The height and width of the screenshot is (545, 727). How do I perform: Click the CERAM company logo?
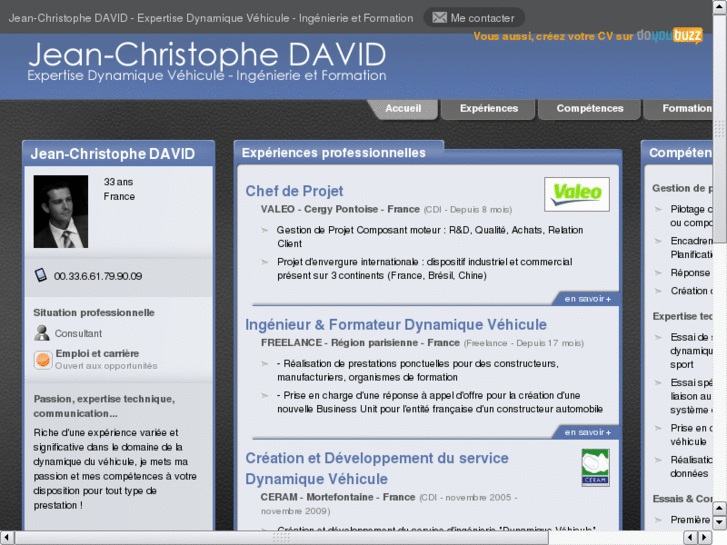tap(595, 468)
